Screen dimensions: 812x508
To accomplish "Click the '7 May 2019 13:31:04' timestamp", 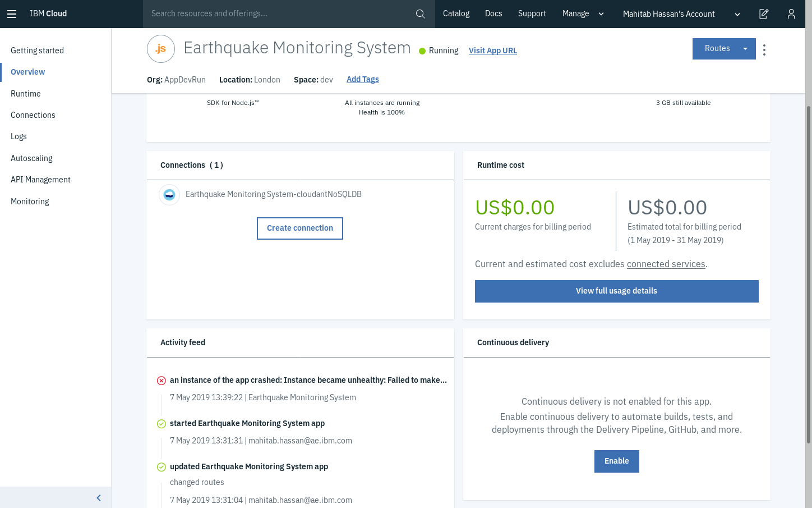I will tap(206, 500).
